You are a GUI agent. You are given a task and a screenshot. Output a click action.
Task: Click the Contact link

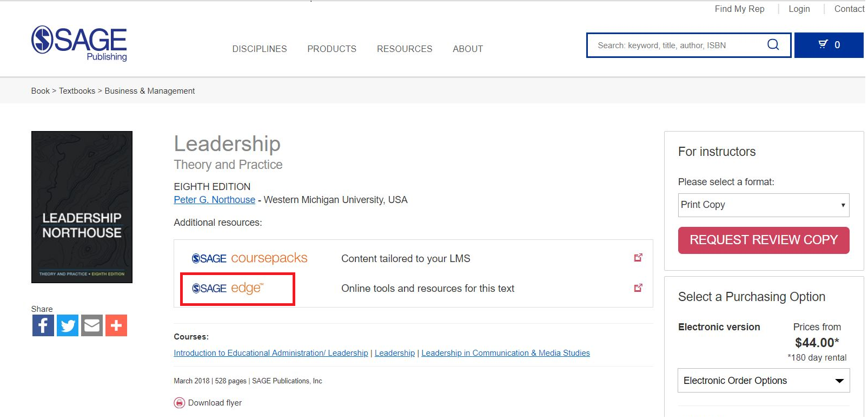click(x=849, y=9)
